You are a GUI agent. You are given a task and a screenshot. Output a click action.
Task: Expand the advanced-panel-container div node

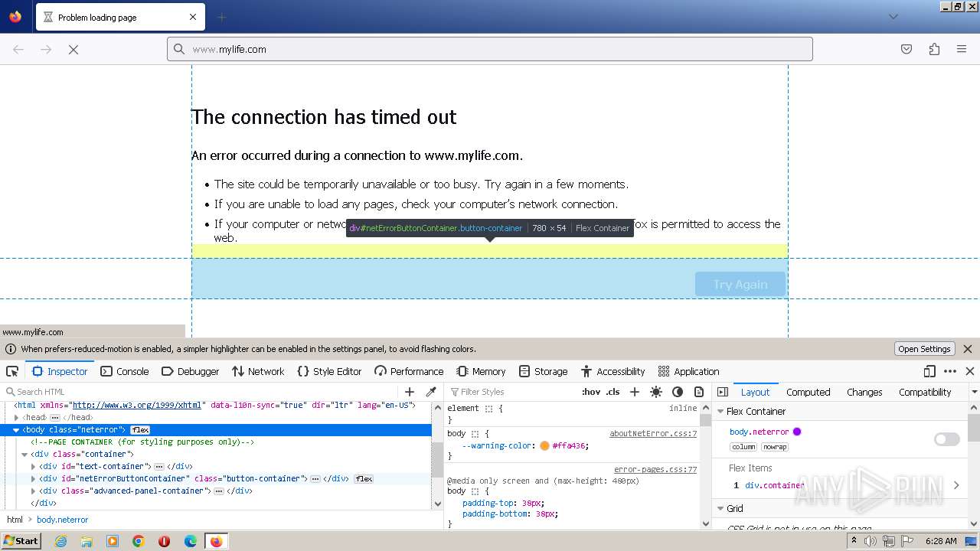33,491
